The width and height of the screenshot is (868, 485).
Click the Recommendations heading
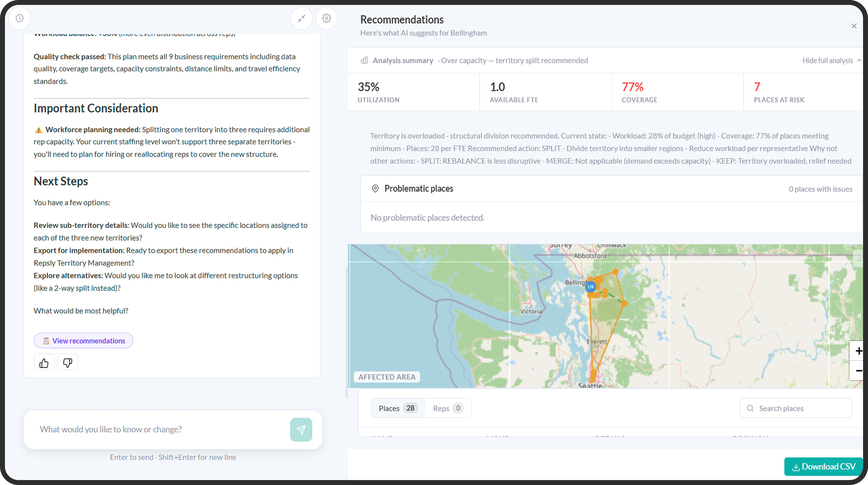coord(402,19)
